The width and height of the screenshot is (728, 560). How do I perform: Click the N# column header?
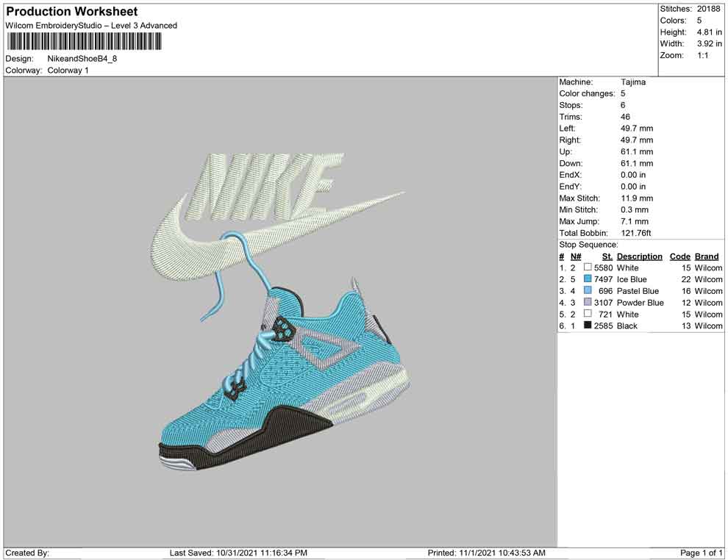576,256
